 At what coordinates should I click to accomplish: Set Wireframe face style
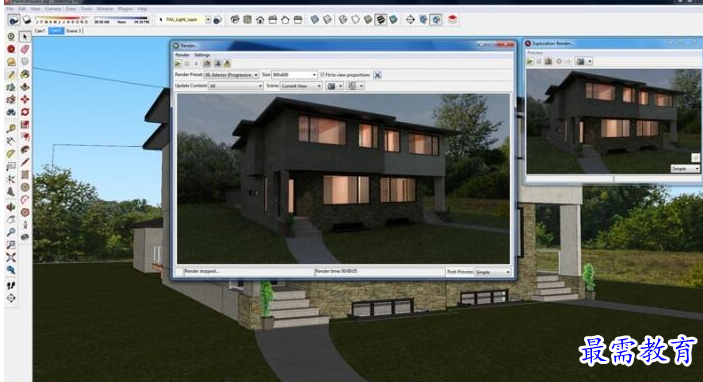click(343, 20)
